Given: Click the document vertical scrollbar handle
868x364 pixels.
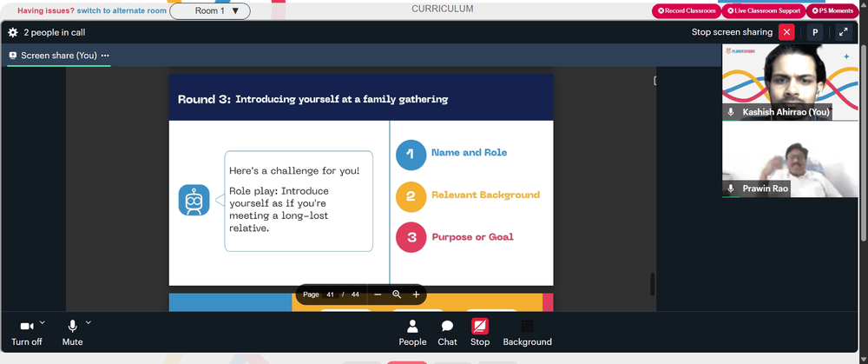Looking at the screenshot, I should 652,284.
